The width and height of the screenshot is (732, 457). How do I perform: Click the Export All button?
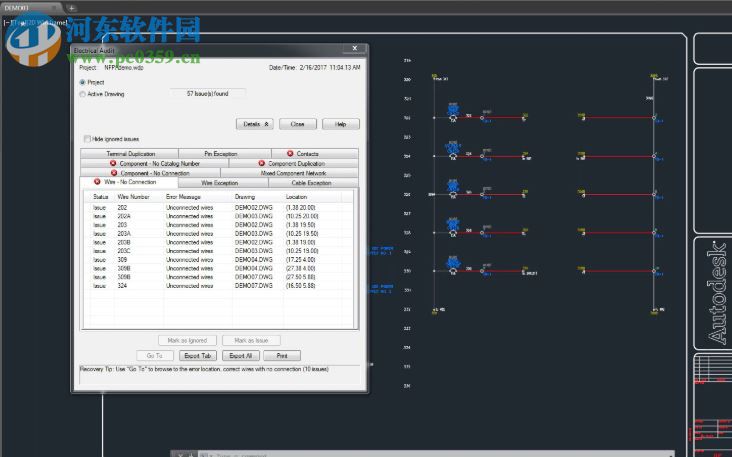pos(241,356)
